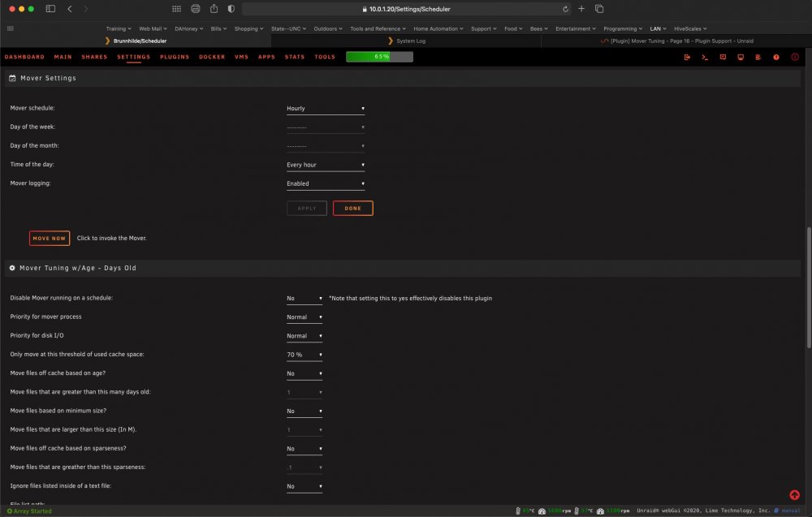Click the page vertical scrollbar
The height and width of the screenshot is (517, 812).
pyautogui.click(x=809, y=288)
